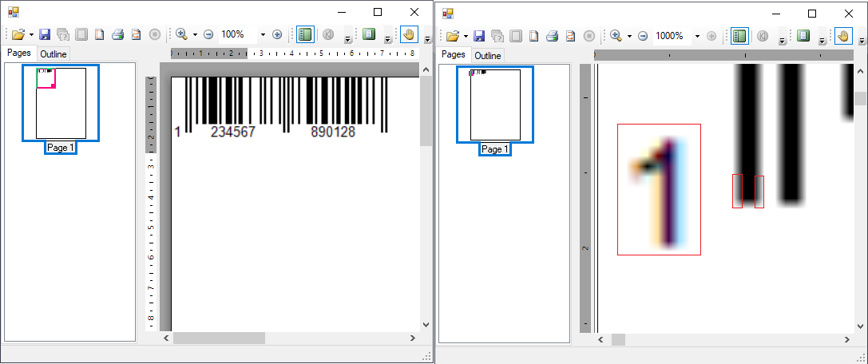
Task: Open a file in the 100% zoom window
Action: point(18,34)
